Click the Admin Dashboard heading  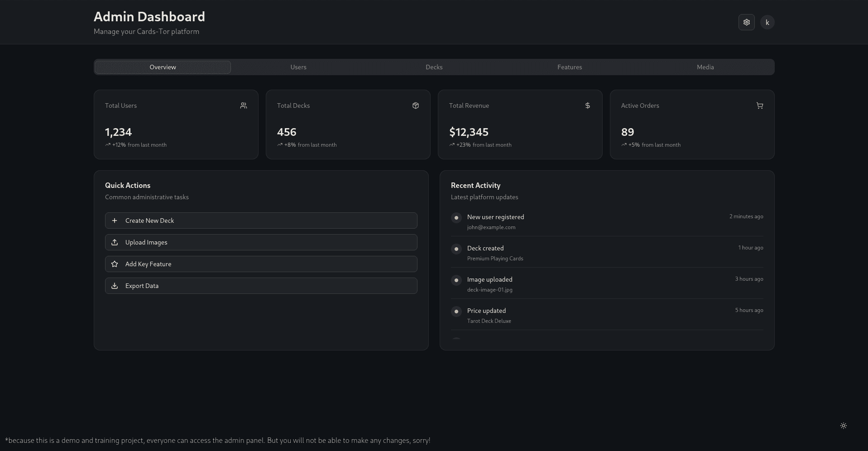[149, 17]
